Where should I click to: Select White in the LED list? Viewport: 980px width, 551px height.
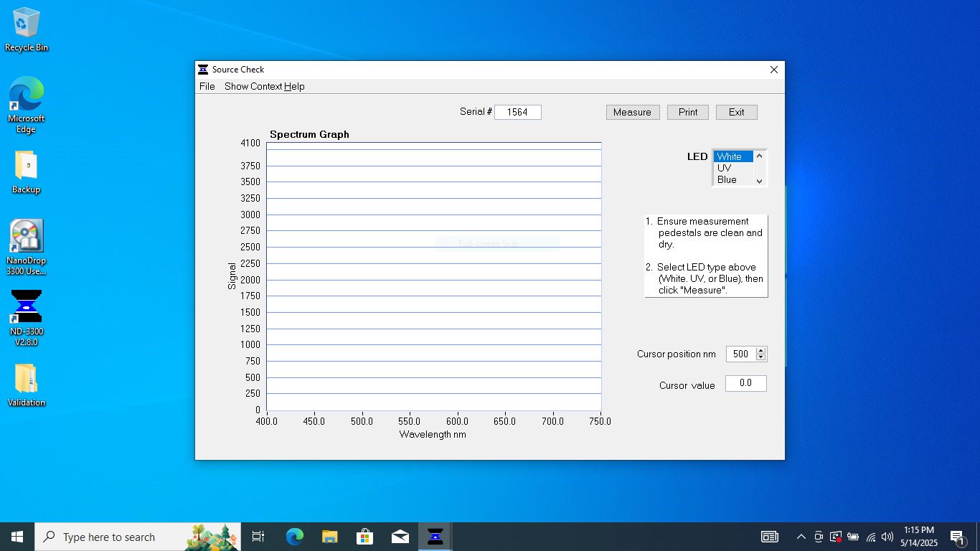[729, 156]
